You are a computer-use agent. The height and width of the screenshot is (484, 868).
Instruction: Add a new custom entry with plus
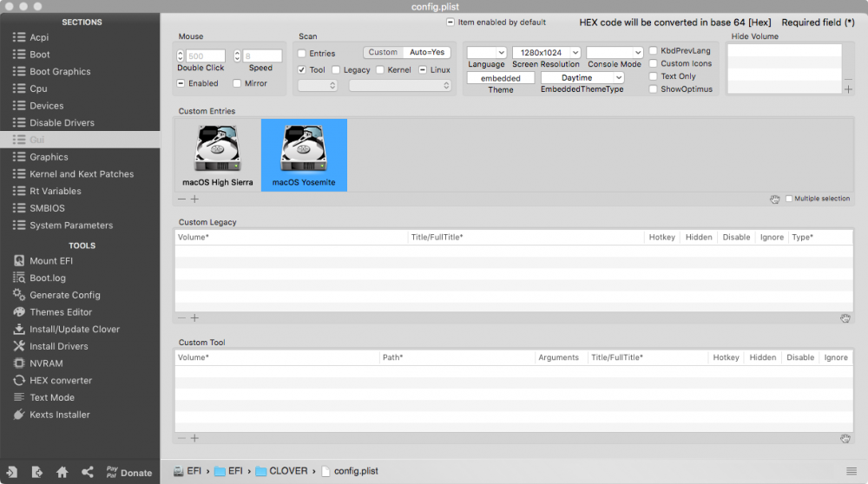click(x=194, y=199)
